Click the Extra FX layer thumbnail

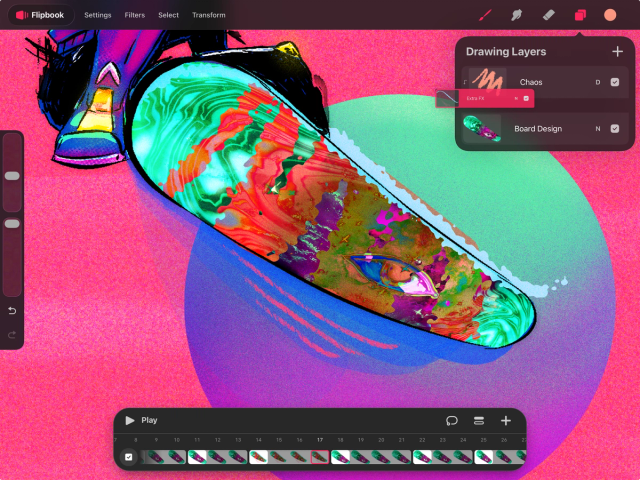pos(447,98)
